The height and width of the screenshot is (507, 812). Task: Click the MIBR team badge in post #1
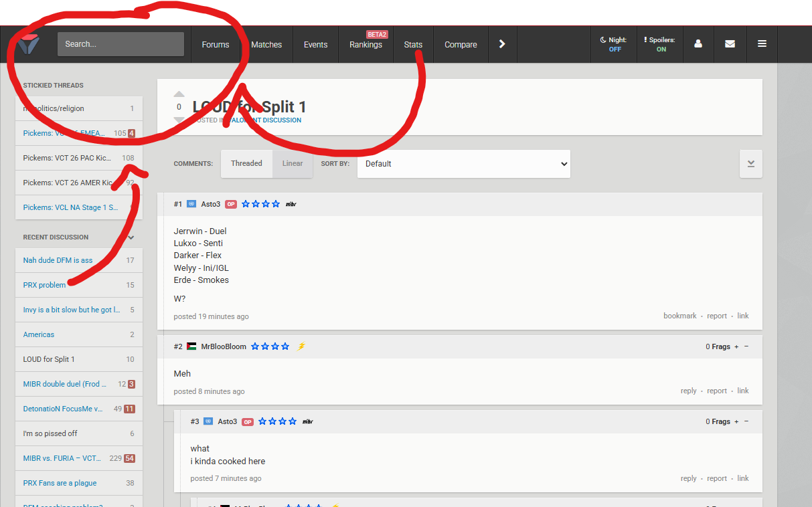click(291, 204)
